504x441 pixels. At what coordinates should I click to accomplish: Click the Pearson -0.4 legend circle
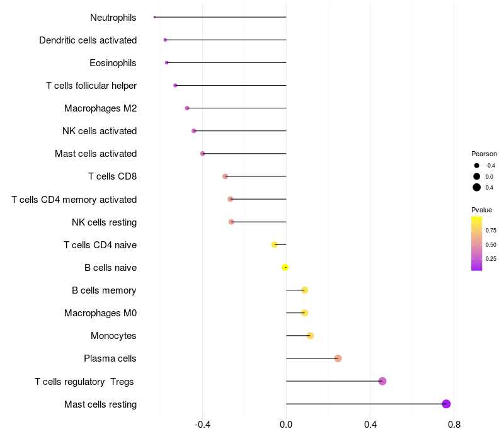[477, 166]
